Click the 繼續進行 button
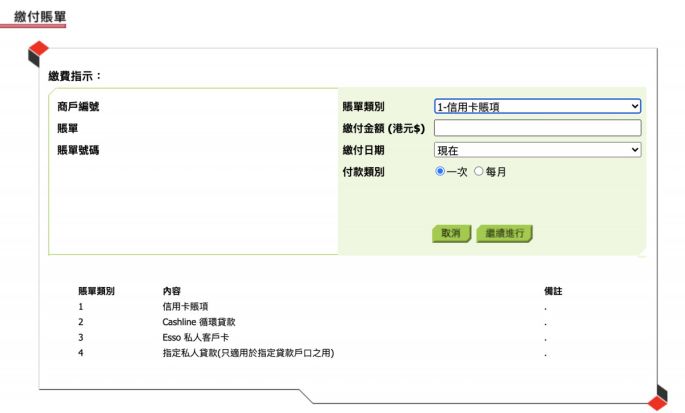 (505, 233)
